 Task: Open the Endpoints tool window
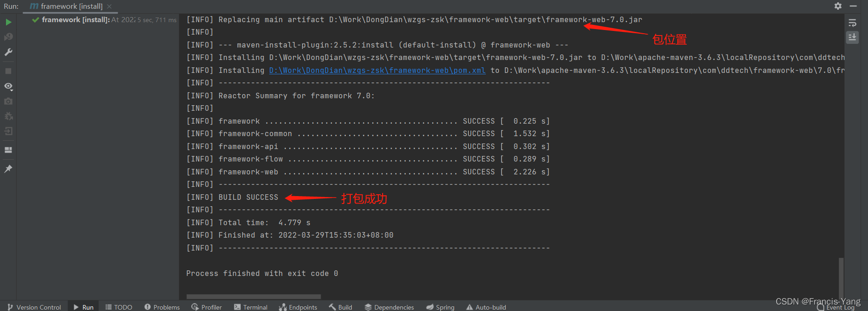298,307
